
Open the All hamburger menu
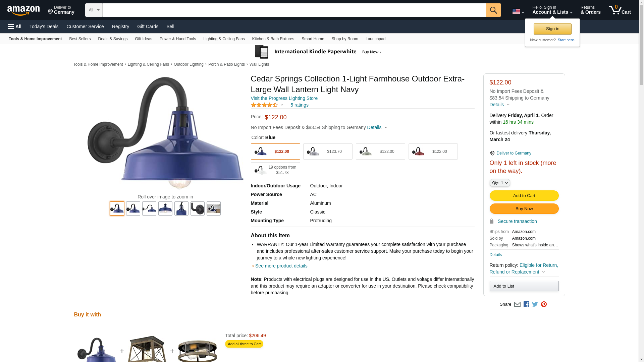point(15,26)
